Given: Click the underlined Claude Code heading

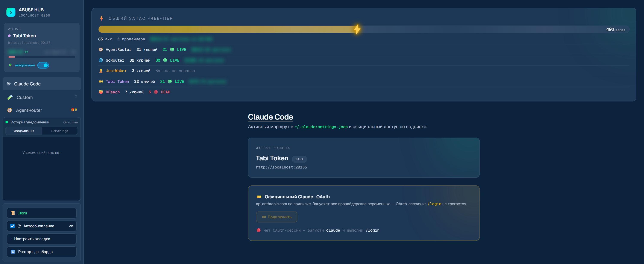Looking at the screenshot, I should pos(270,117).
